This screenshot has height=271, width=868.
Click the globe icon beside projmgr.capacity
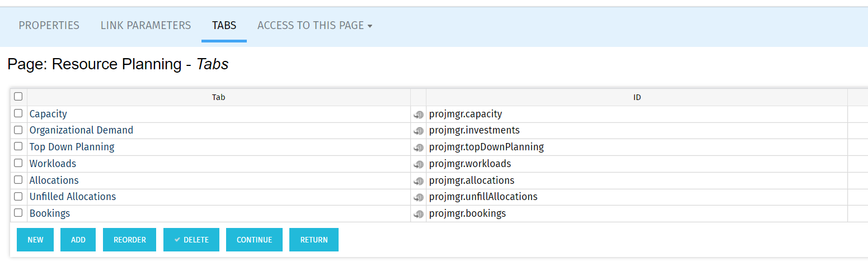(x=418, y=115)
